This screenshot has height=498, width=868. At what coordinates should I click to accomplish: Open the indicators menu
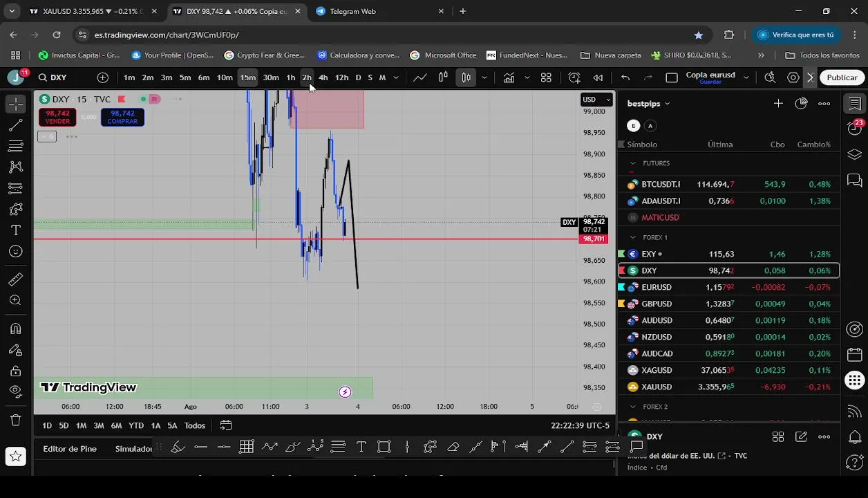click(509, 77)
